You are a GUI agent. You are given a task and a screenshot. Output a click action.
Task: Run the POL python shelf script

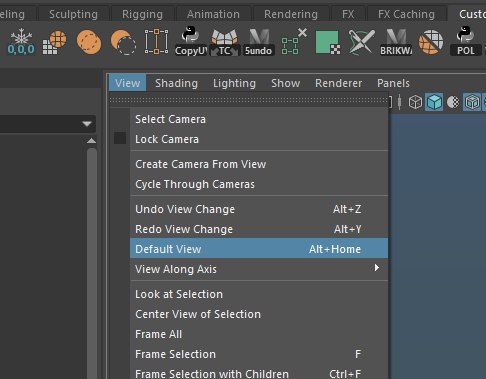[466, 42]
